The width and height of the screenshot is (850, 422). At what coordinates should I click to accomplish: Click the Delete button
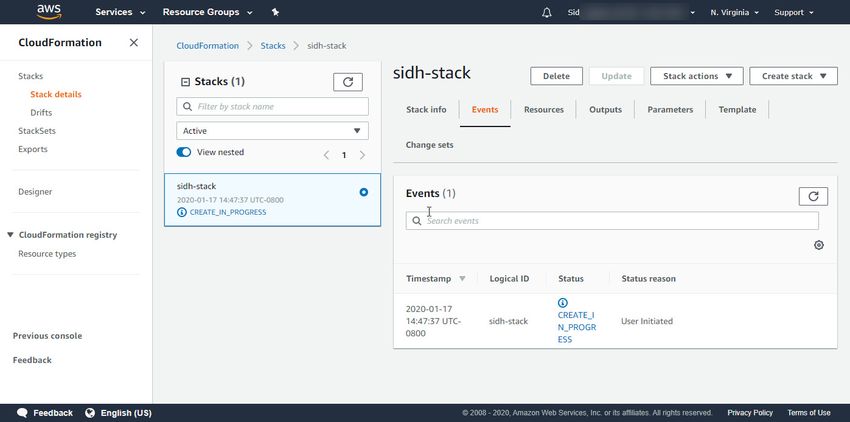[x=556, y=76]
